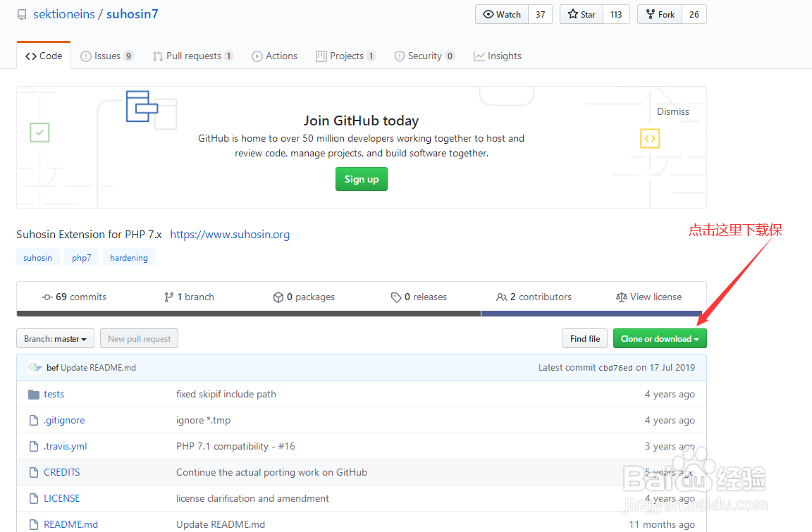Open the README.md file name
This screenshot has width=812, height=532.
tap(71, 524)
